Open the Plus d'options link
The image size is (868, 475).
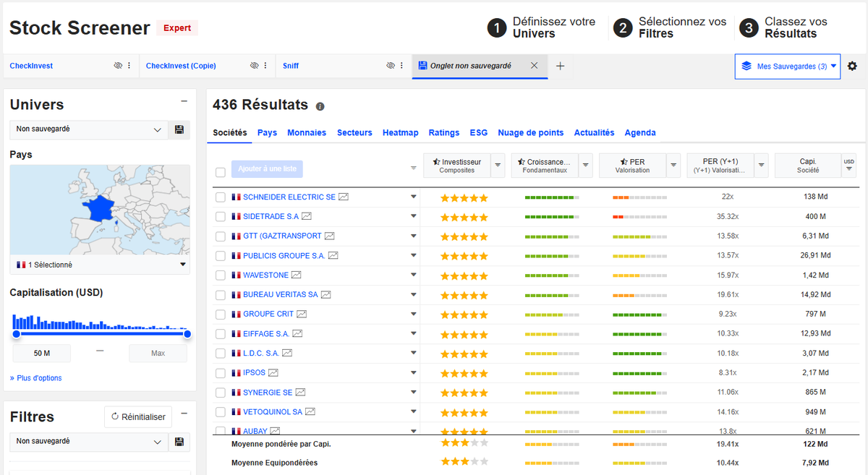point(36,378)
